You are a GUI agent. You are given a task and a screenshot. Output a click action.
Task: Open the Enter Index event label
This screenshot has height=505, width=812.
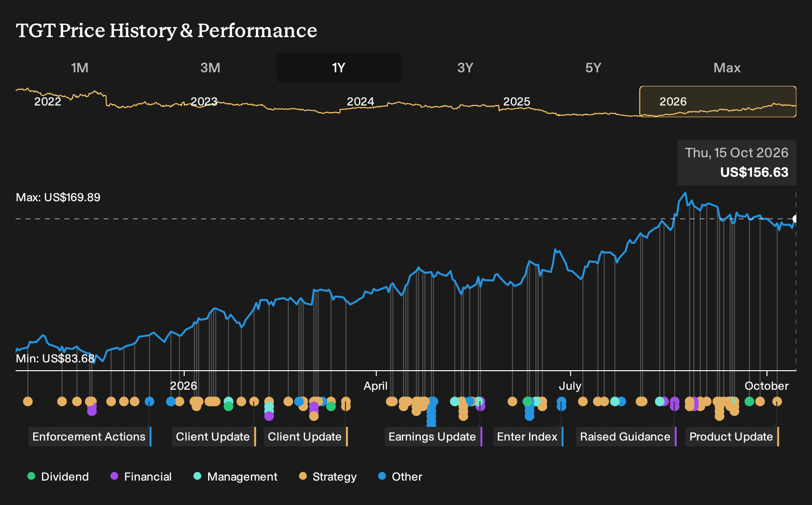(x=528, y=437)
